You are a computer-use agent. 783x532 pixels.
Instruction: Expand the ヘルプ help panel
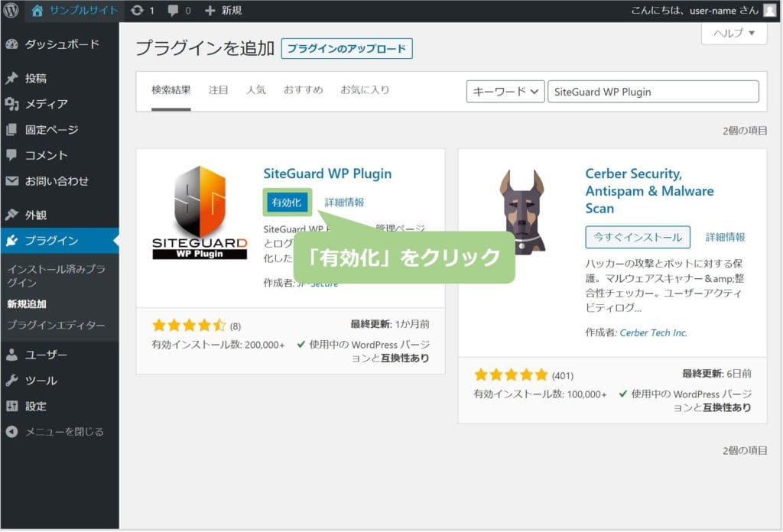734,34
